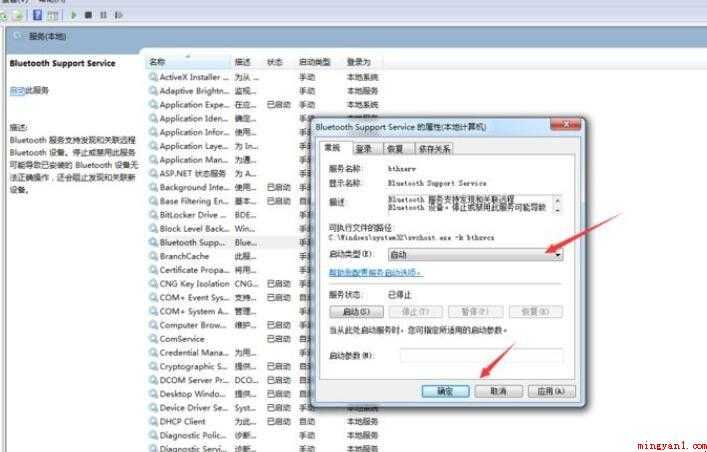Click the gear icon of Device Driver Se... row
The width and height of the screenshot is (707, 452).
153,408
